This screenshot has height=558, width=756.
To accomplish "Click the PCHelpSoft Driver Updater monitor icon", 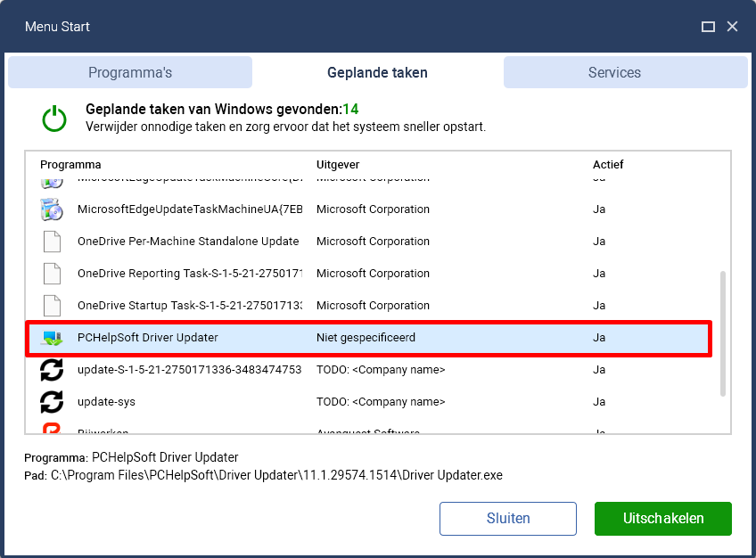I will [52, 338].
